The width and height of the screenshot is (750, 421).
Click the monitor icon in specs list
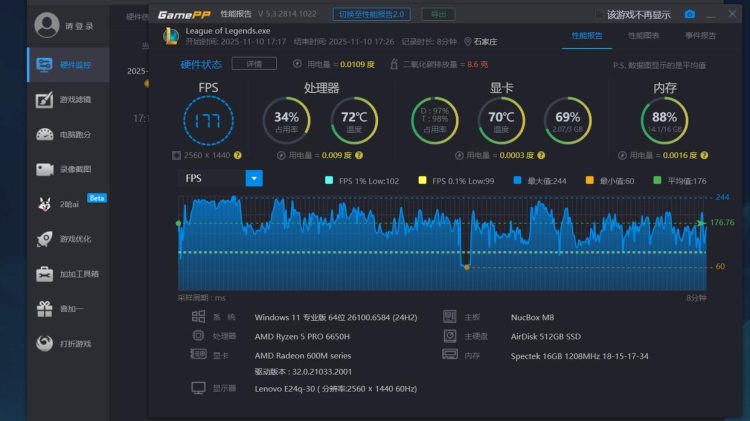(x=198, y=388)
